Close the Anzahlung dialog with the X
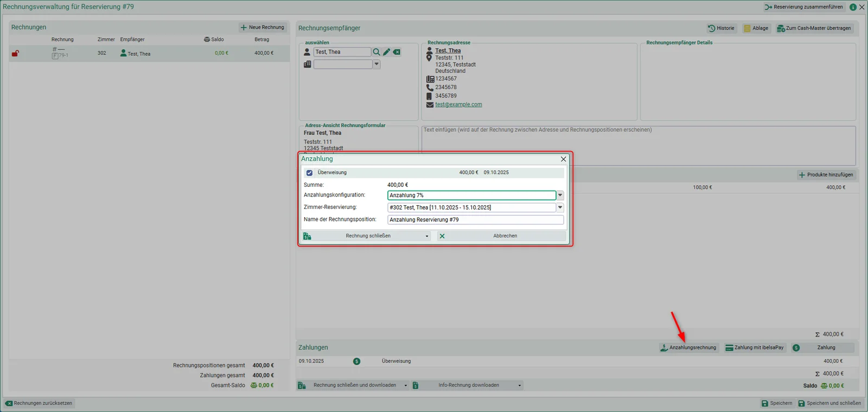The width and height of the screenshot is (868, 412). 563,159
